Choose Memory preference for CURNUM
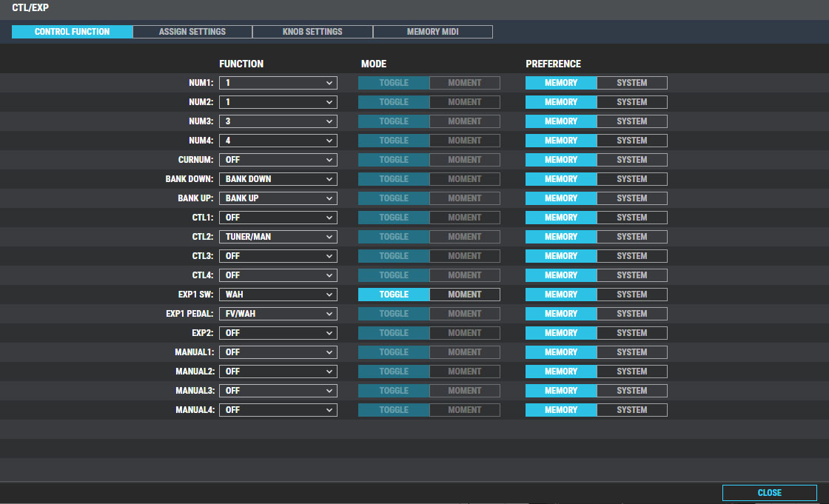Screen dimensions: 829x504 pyautogui.click(x=561, y=160)
